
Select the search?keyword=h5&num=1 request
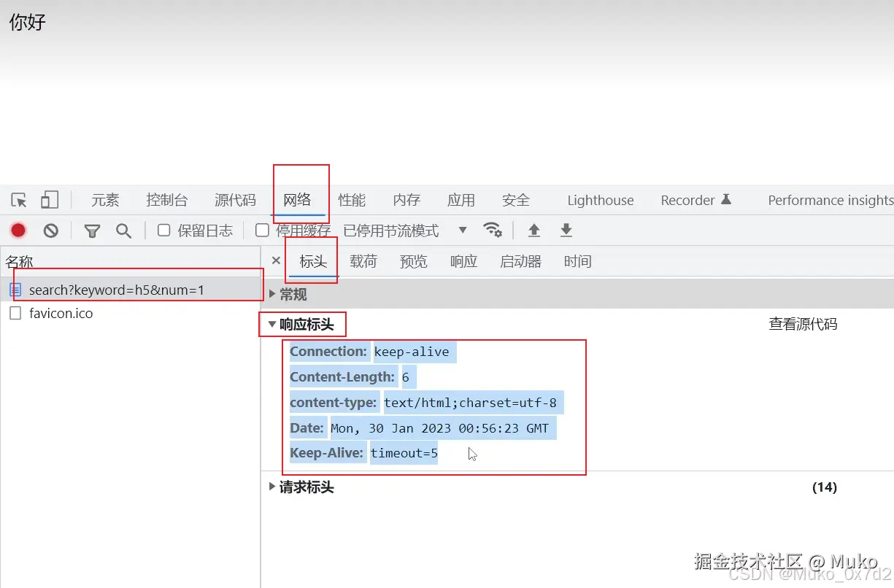coord(131,290)
